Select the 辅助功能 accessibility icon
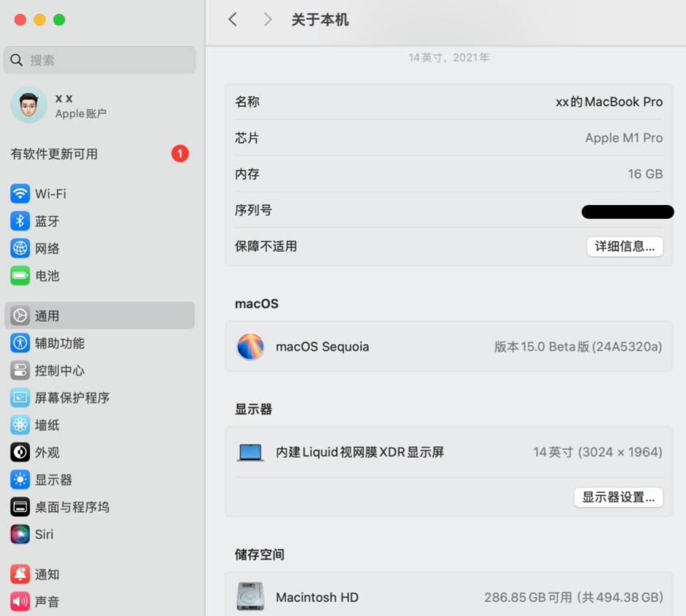 pos(20,343)
